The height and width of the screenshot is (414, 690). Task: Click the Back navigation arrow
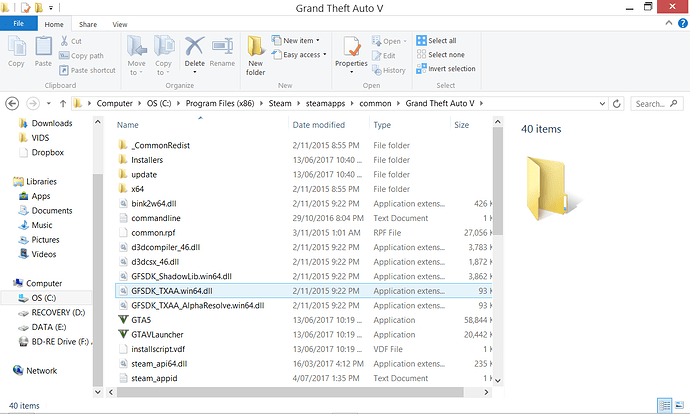click(x=12, y=103)
